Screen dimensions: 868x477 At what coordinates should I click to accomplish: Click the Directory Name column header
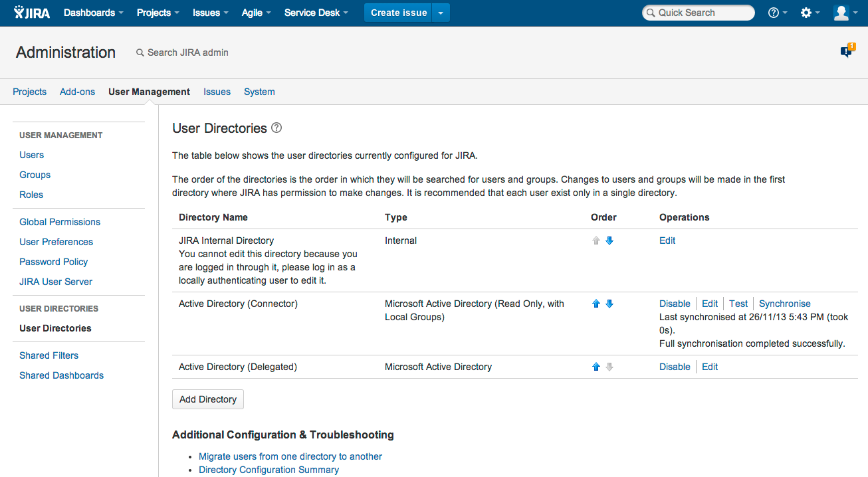tap(213, 217)
